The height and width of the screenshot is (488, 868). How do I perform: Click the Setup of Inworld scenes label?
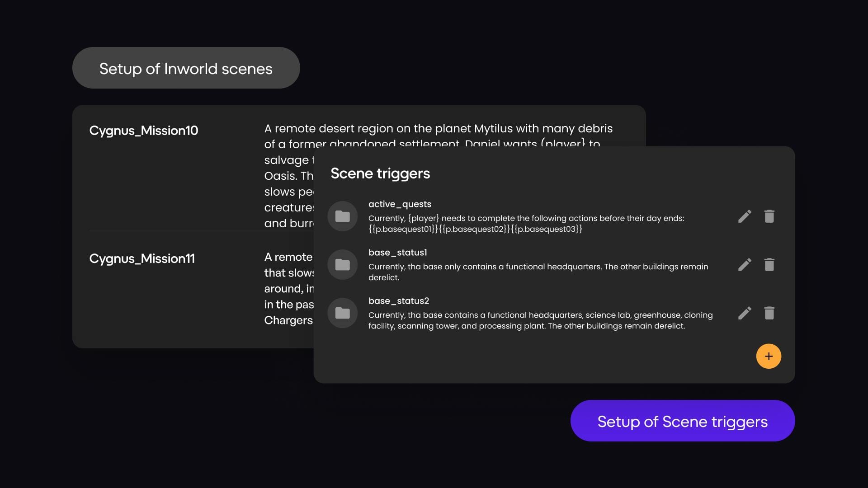tap(186, 68)
